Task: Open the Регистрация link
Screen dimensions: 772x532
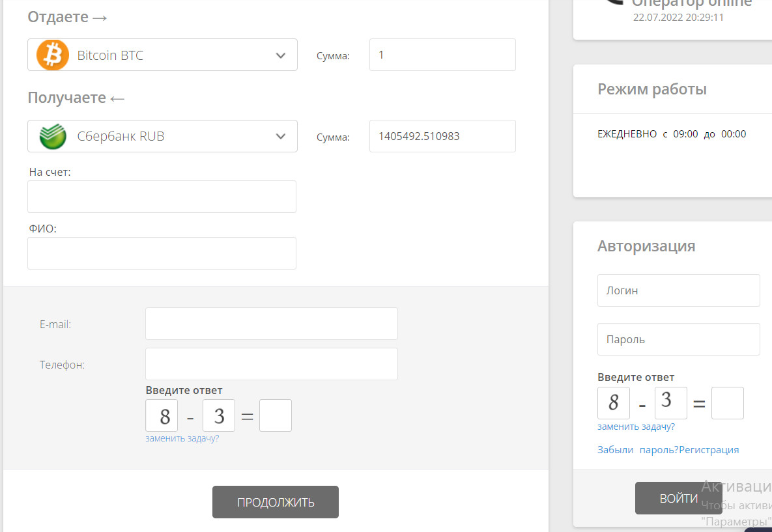Action: [x=709, y=450]
